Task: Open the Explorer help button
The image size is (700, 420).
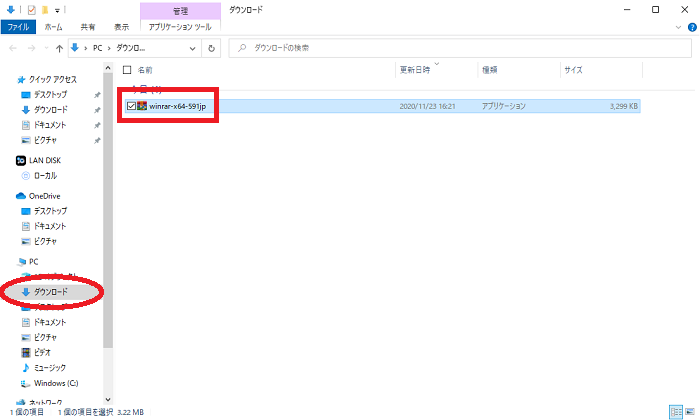Action: 692,27
